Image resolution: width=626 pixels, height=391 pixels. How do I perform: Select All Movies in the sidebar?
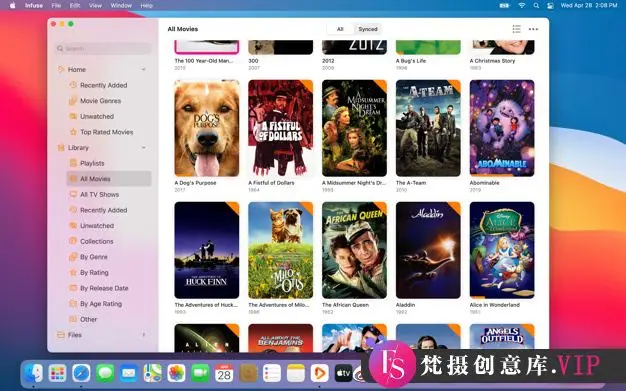tap(109, 179)
